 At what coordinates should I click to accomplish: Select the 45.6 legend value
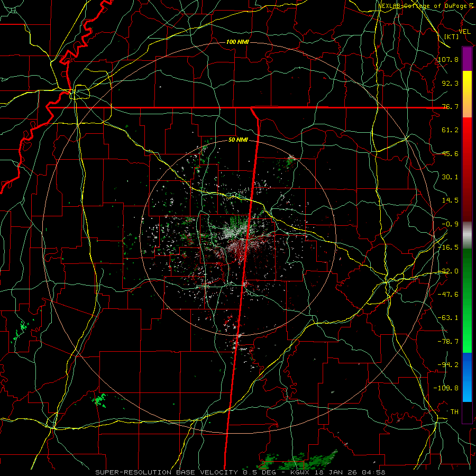tap(450, 153)
